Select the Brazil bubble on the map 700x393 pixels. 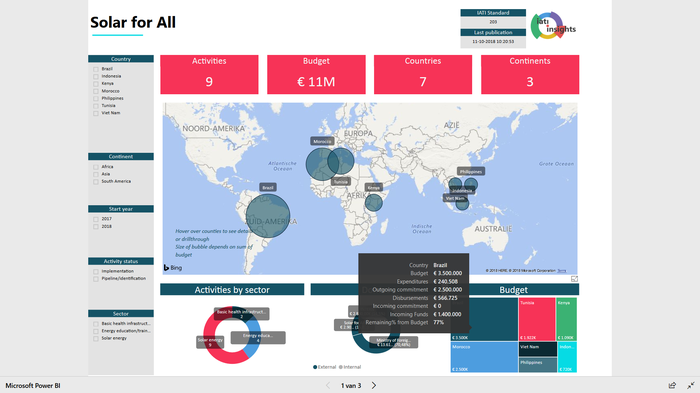(268, 216)
